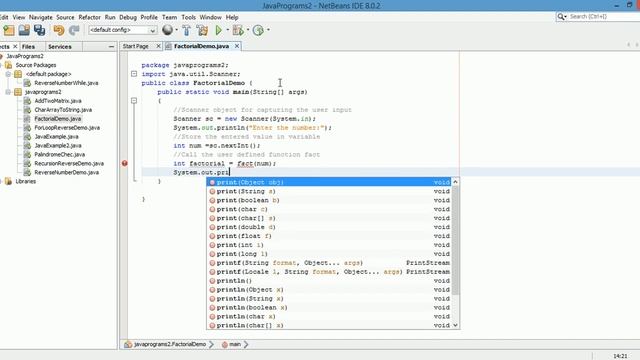This screenshot has height=360, width=640.
Task: Select print(double d) suggestion
Action: [329, 227]
